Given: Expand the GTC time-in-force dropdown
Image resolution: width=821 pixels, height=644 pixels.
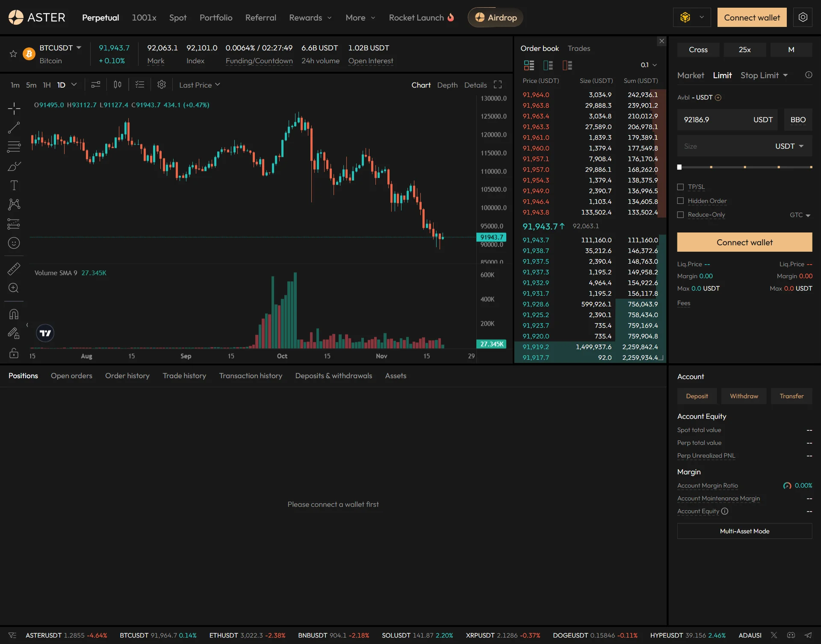Looking at the screenshot, I should pyautogui.click(x=799, y=215).
